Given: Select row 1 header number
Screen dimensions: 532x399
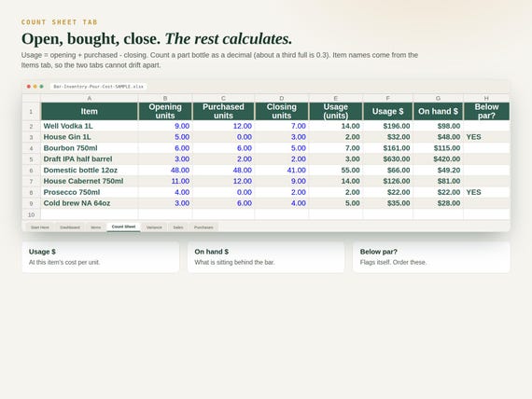Looking at the screenshot, I should coord(31,112).
